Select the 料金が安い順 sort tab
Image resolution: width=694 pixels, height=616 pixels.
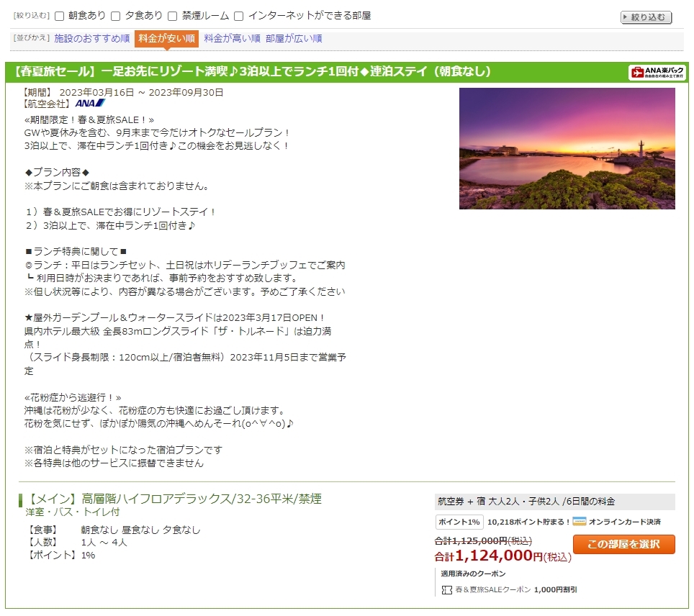(x=166, y=39)
